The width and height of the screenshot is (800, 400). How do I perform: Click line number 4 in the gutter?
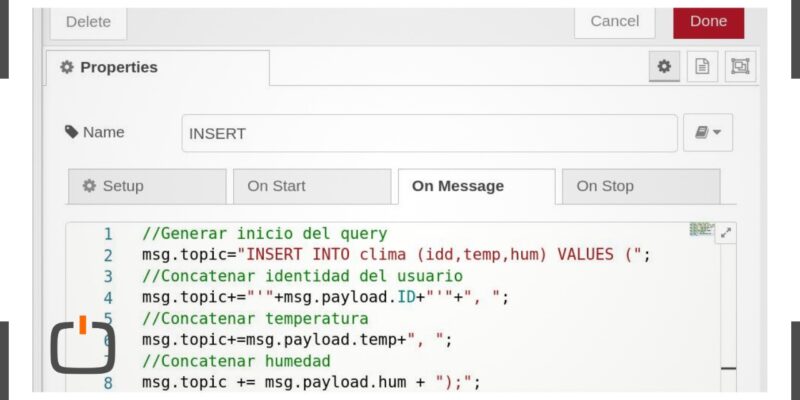(108, 297)
